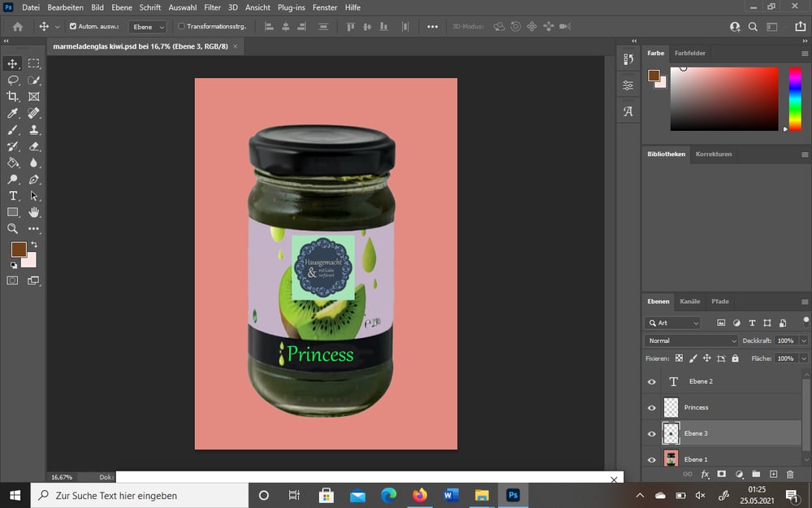Enable the Transformationsstrg. checkbox
The width and height of the screenshot is (812, 508).
click(181, 26)
